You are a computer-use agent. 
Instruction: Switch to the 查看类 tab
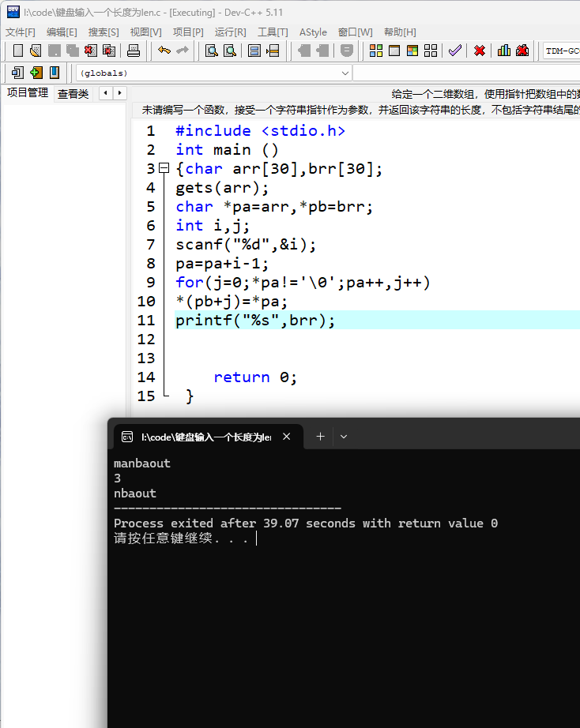pos(73,93)
